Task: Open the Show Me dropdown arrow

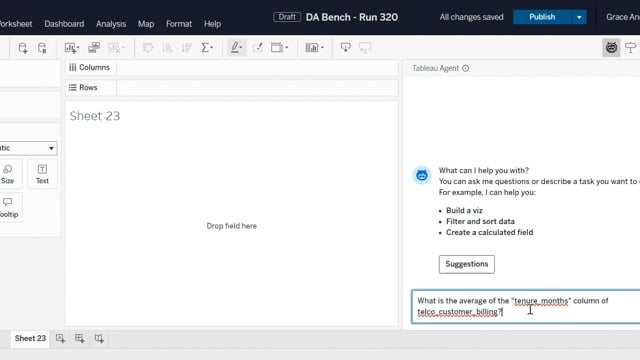Action: pyautogui.click(x=322, y=47)
